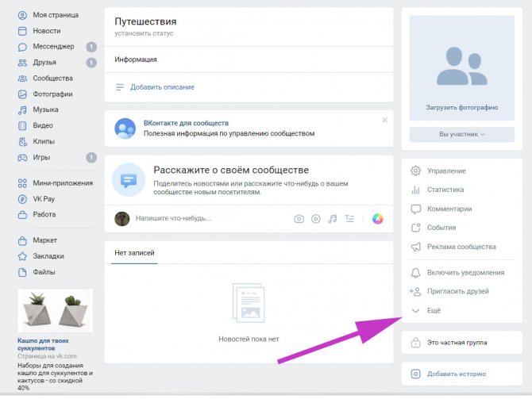Click Страница на vk.com ad text
The width and height of the screenshot is (532, 399).
[47, 356]
